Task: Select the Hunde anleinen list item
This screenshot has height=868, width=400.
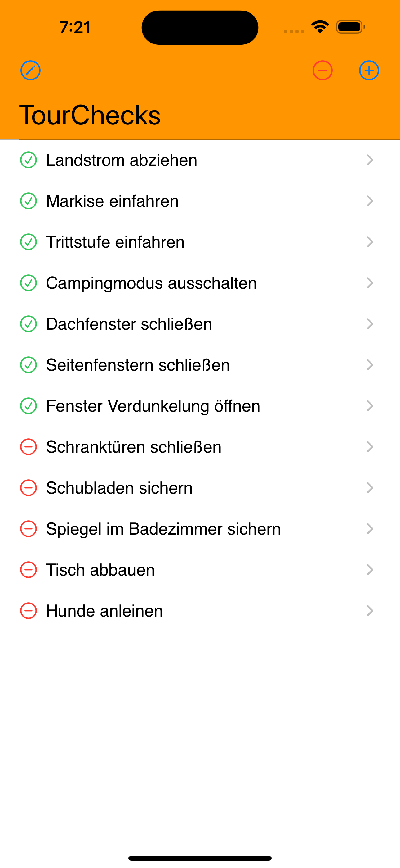Action: click(200, 611)
